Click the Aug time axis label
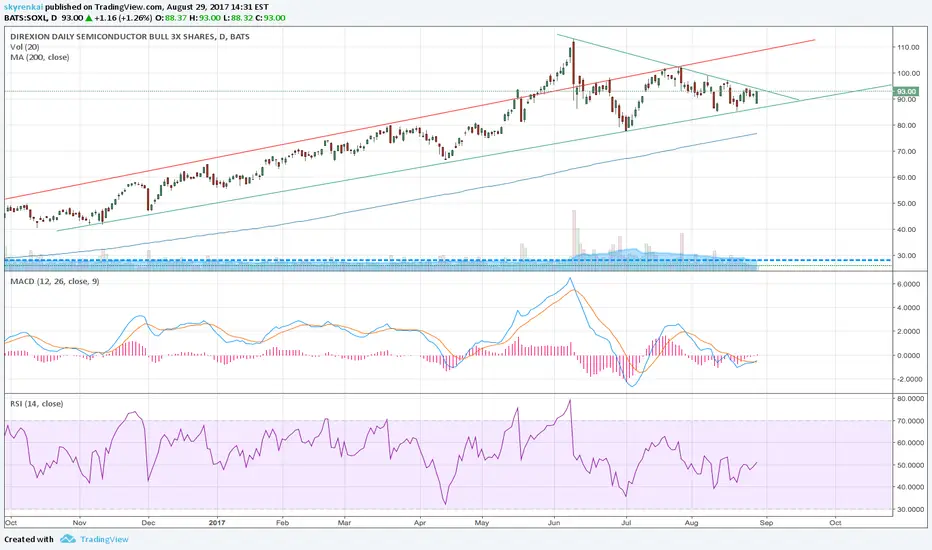The image size is (932, 550). click(691, 523)
